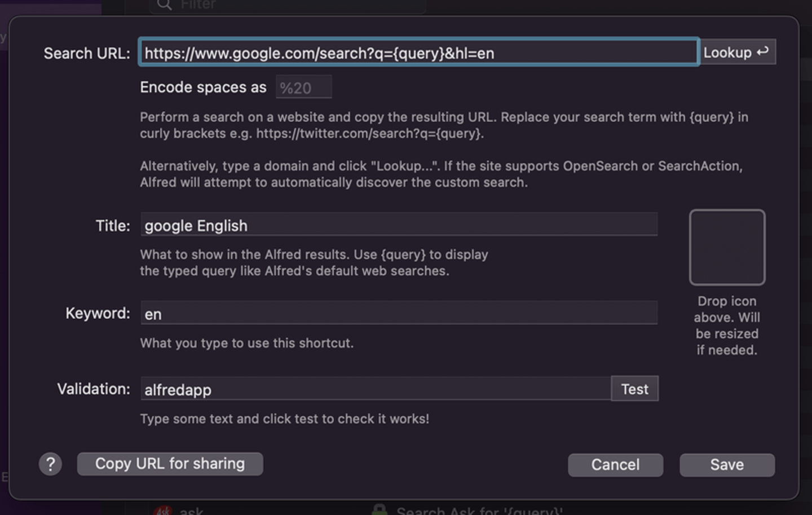Select the ask keyword row text

(x=191, y=511)
